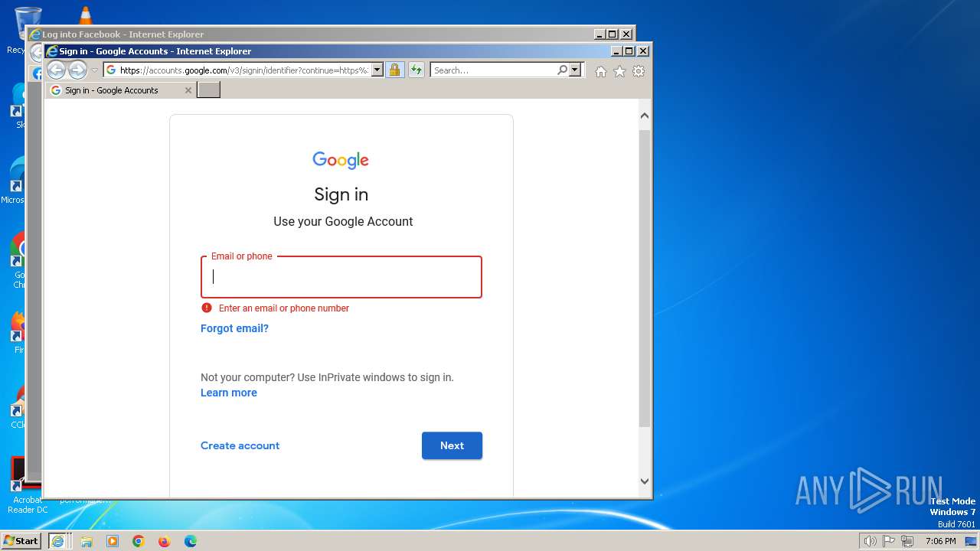Click the Google Accounts window title bar
980x551 pixels.
pyautogui.click(x=329, y=51)
